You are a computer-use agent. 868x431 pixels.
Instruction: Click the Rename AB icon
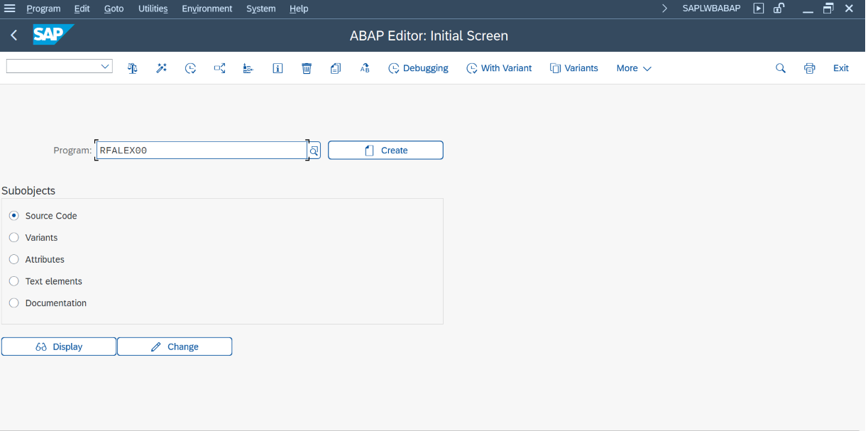365,68
